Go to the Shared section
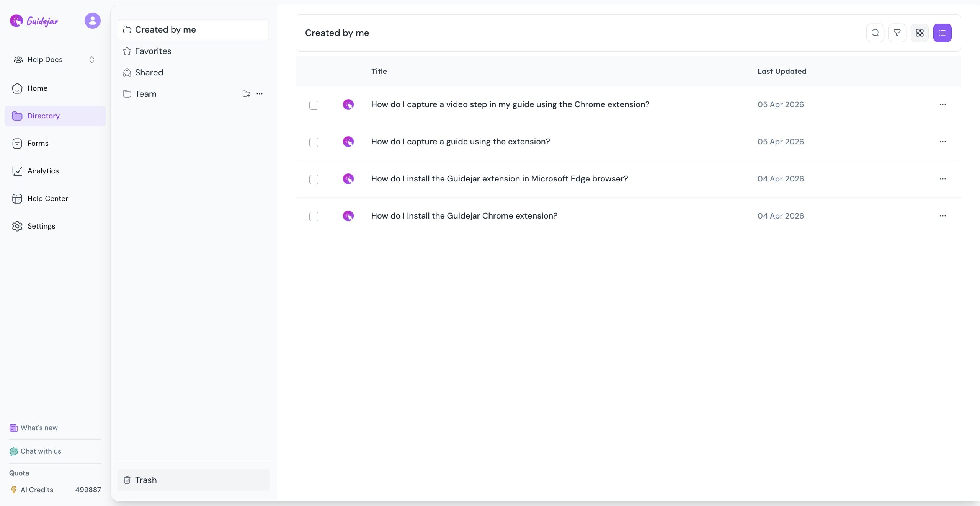 tap(149, 73)
